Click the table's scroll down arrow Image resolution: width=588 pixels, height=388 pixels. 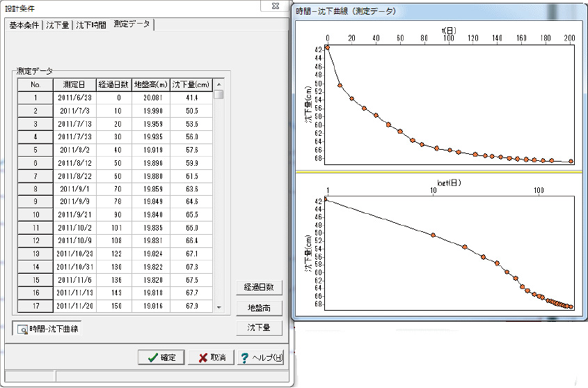pyautogui.click(x=219, y=307)
